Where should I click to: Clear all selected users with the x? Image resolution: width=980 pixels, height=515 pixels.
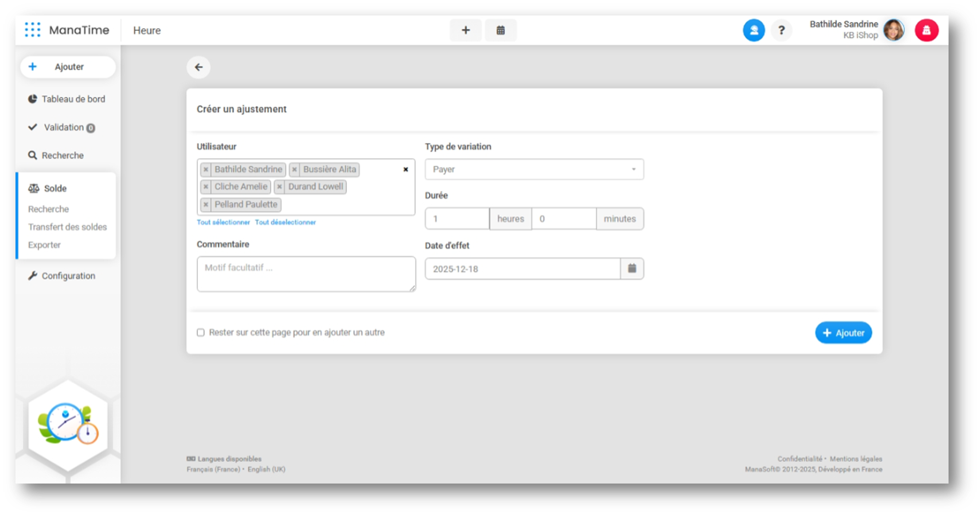406,169
